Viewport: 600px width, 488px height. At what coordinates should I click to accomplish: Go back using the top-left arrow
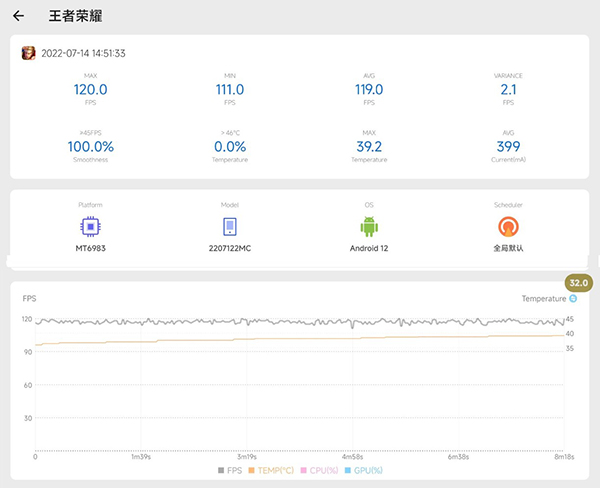[x=19, y=17]
